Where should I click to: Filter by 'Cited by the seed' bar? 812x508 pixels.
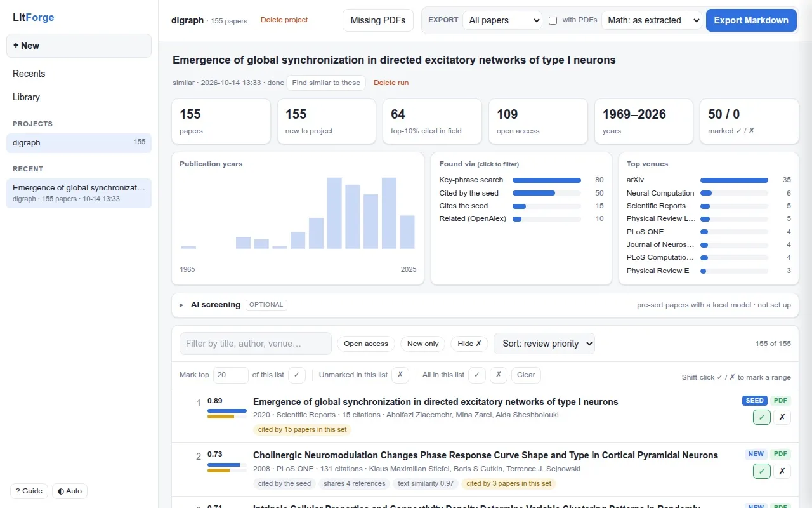521,193
